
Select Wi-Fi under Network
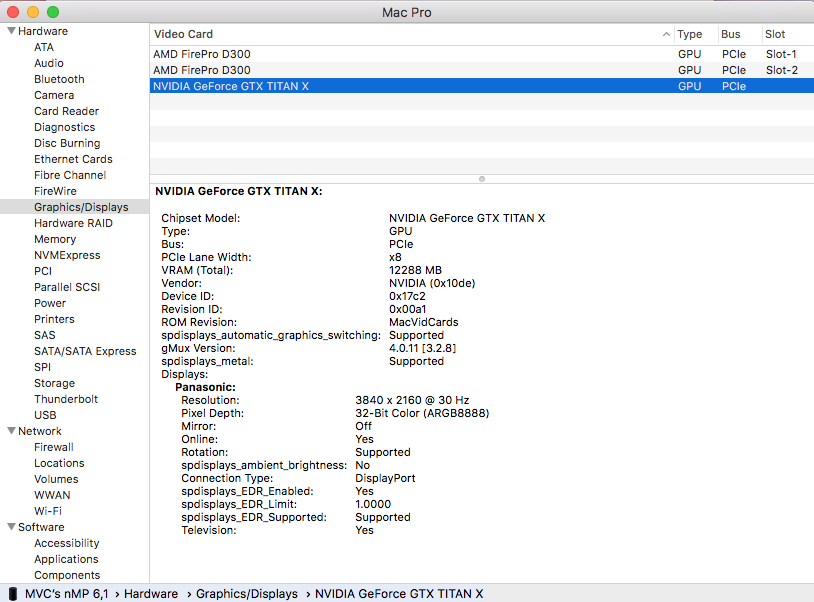pyautogui.click(x=48, y=511)
